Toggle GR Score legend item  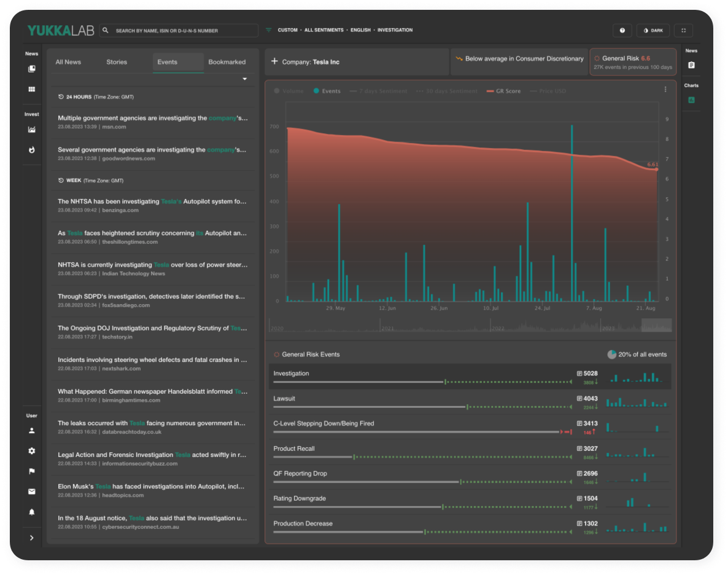(x=504, y=91)
